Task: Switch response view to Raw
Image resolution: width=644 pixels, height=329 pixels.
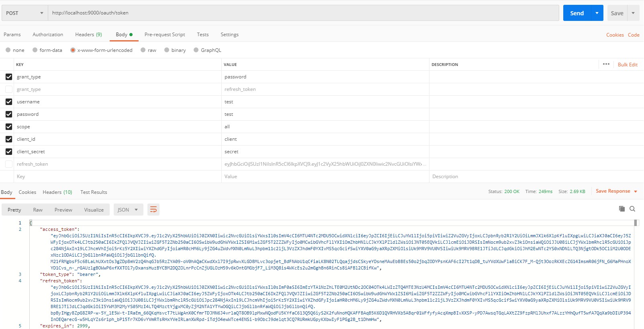Action: pyautogui.click(x=38, y=210)
